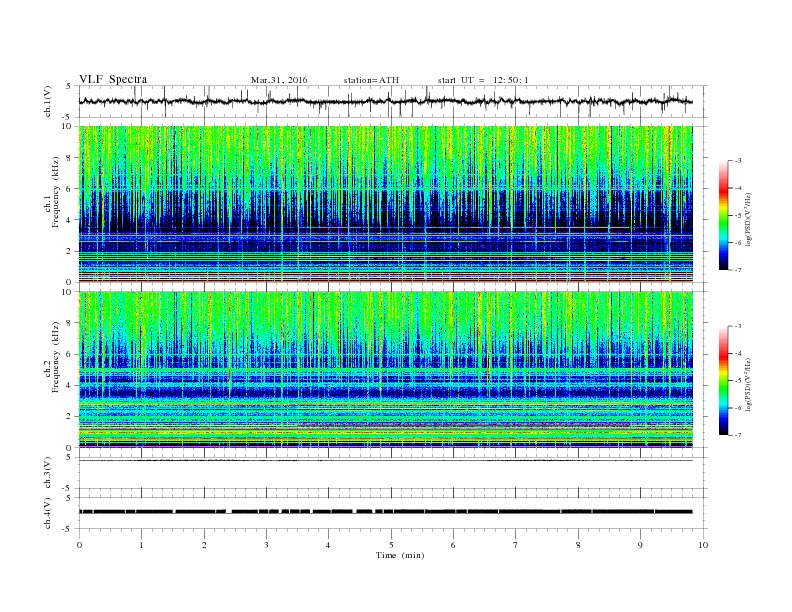This screenshot has height=612, width=792.
Task: Click the ch.2 color scale bar
Action: [x=723, y=380]
